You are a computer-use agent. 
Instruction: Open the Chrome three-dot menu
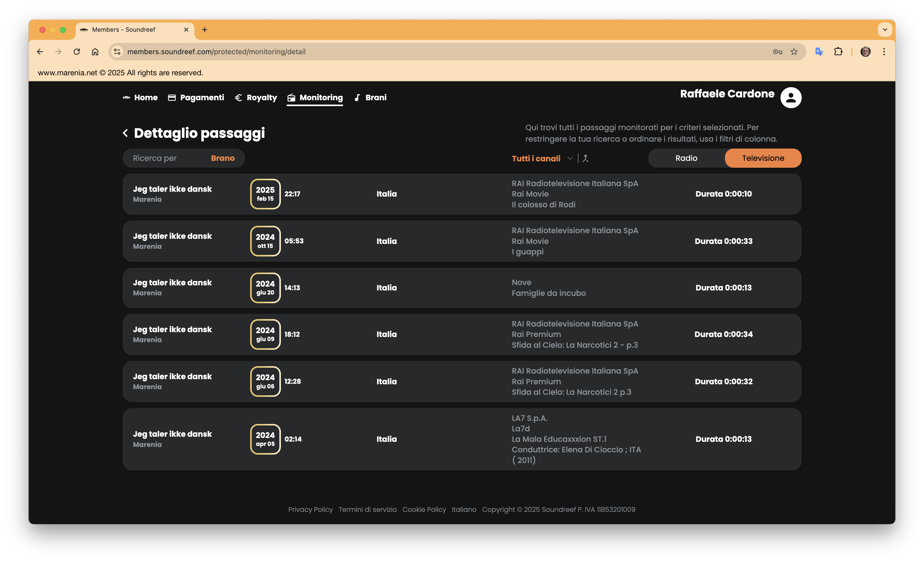[x=884, y=52]
